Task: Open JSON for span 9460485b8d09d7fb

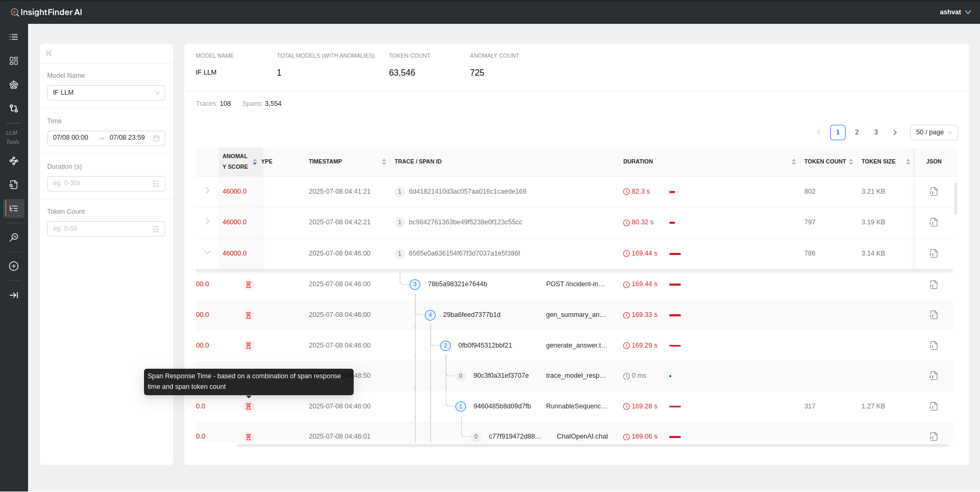Action: (933, 406)
